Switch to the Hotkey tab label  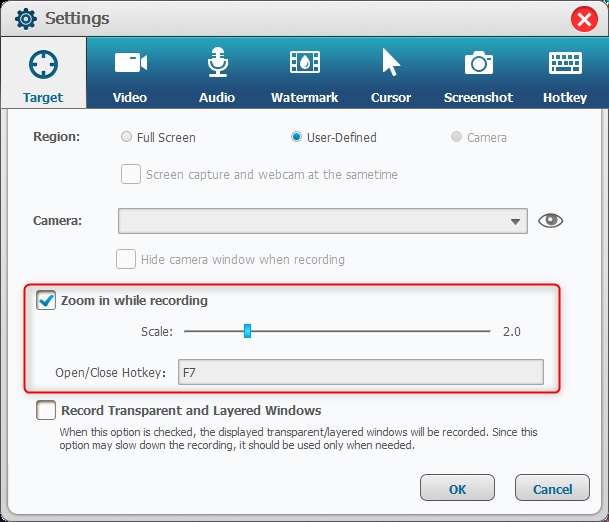(x=565, y=97)
